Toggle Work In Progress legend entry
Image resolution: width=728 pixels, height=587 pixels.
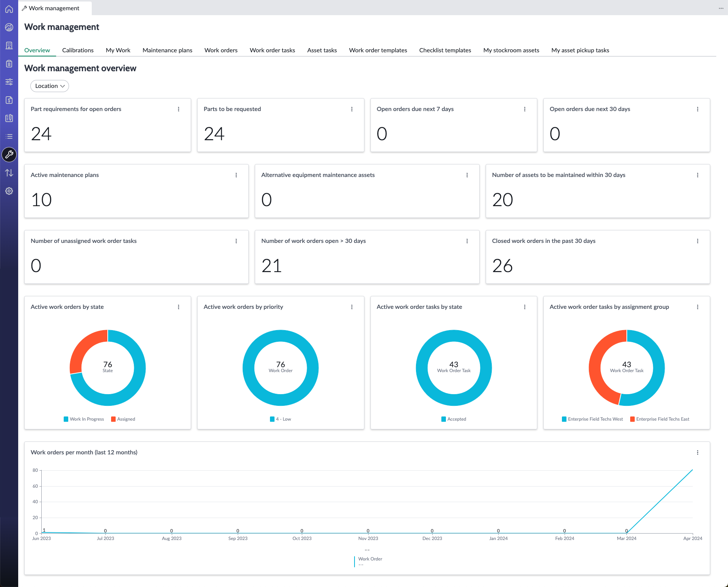[84, 419]
